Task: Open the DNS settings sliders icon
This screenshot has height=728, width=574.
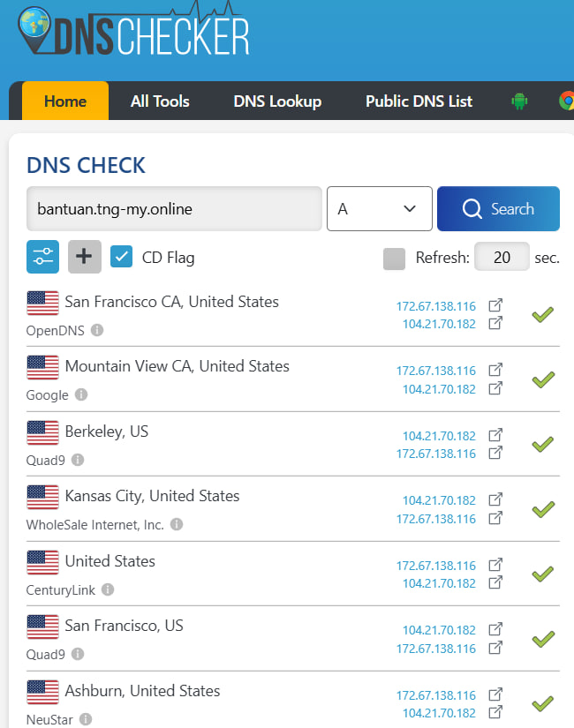Action: pyautogui.click(x=42, y=256)
